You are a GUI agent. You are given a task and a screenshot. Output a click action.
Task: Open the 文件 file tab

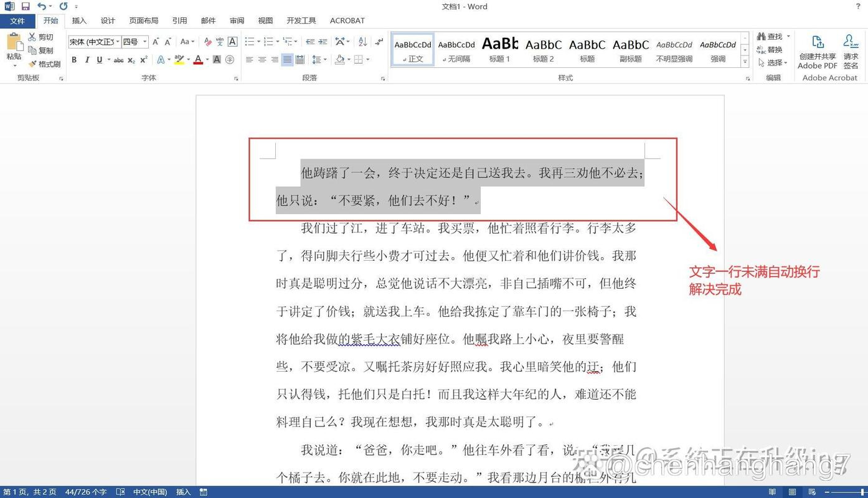(x=17, y=21)
